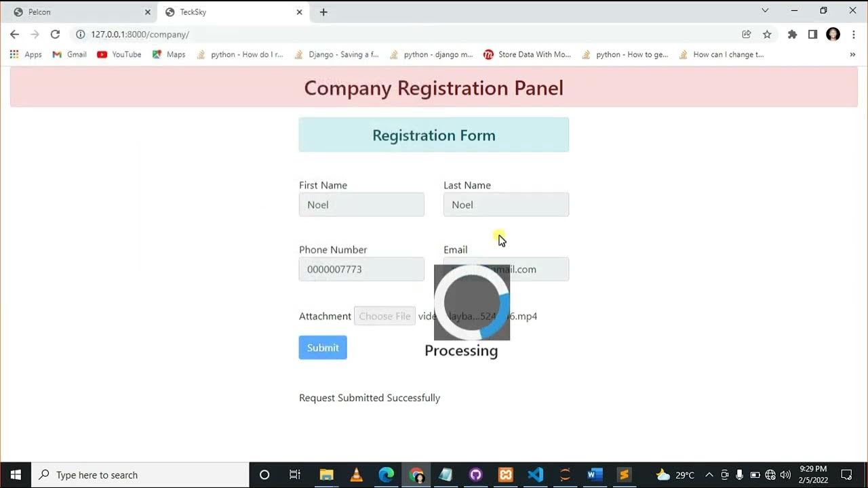Click the Email field
868x488 pixels.
click(506, 269)
